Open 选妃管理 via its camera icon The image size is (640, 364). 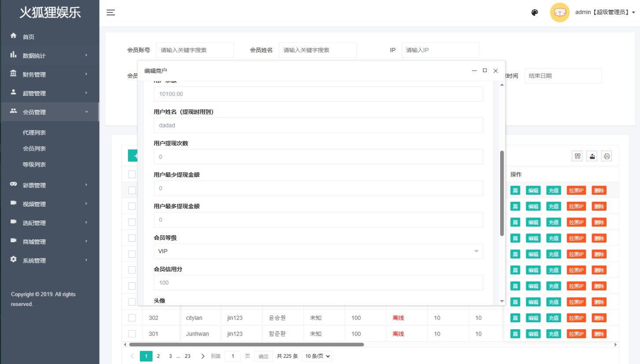coord(13,222)
